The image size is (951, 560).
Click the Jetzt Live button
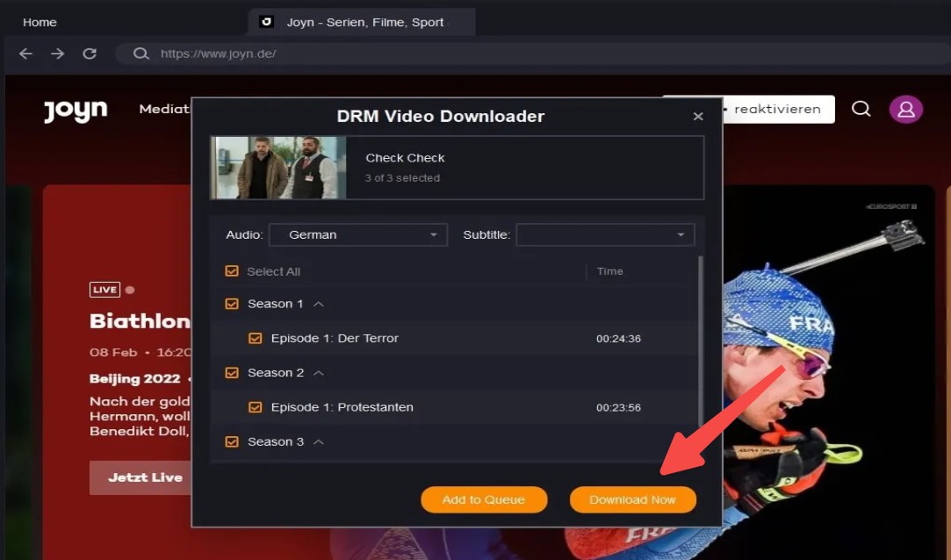[140, 477]
